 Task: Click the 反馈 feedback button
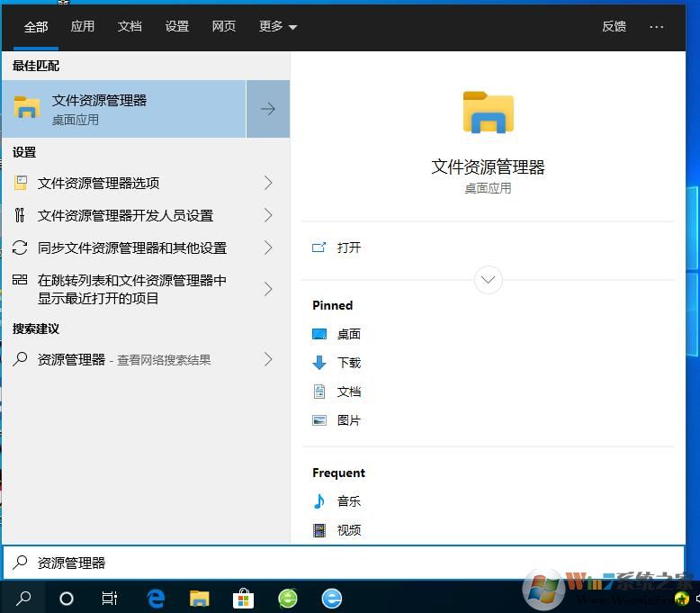pos(614,26)
